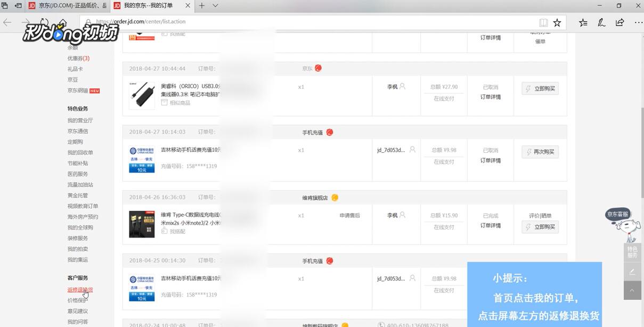Viewport: 644px width, 327px height.
Task: Open 优惠券(3) in the sidebar
Action: 78,58
